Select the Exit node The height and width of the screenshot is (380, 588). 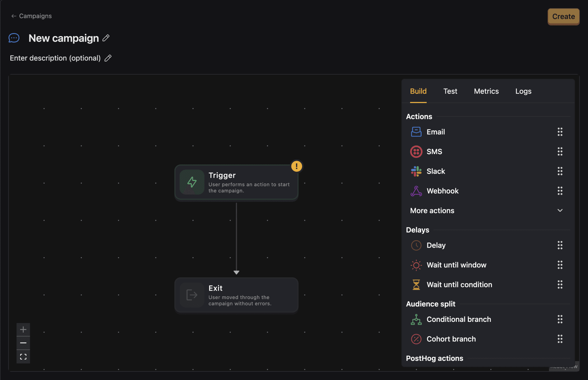pyautogui.click(x=236, y=295)
